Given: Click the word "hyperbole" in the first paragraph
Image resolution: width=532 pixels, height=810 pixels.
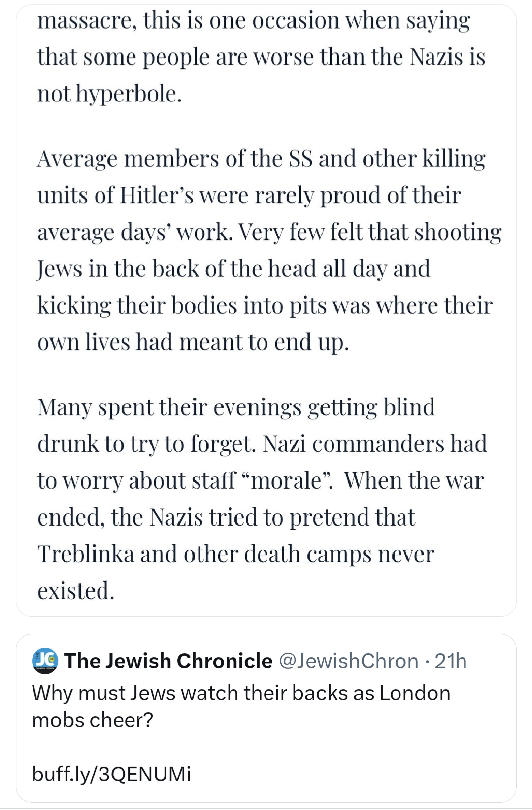Looking at the screenshot, I should click(x=129, y=94).
